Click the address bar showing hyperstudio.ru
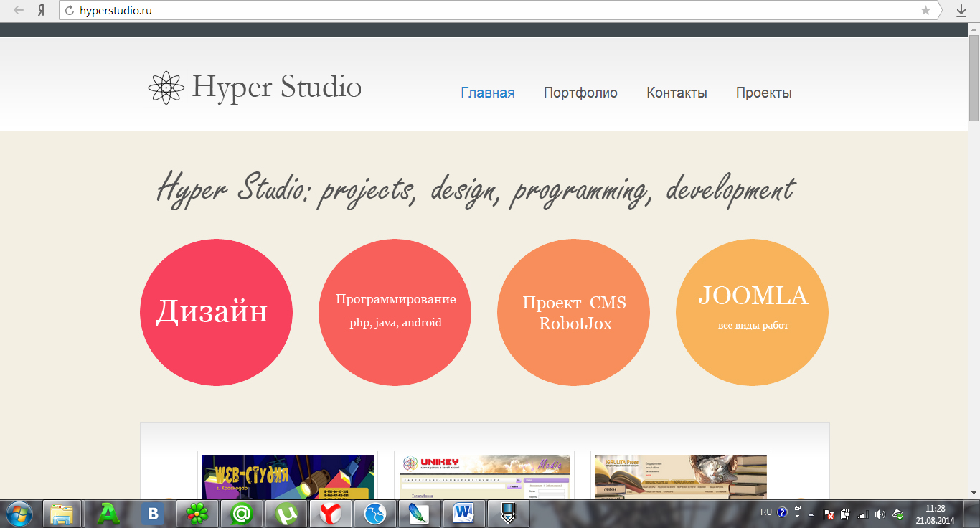 [488, 11]
